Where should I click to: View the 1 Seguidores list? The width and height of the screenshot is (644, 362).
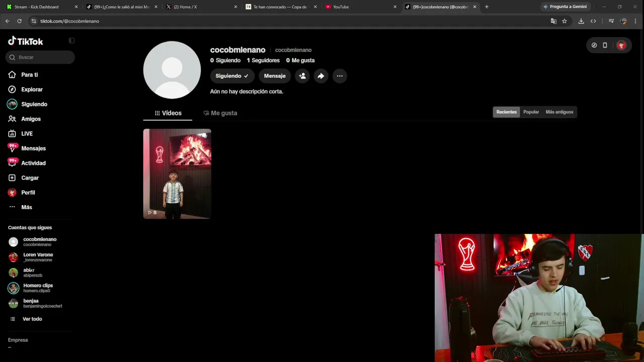tap(263, 60)
